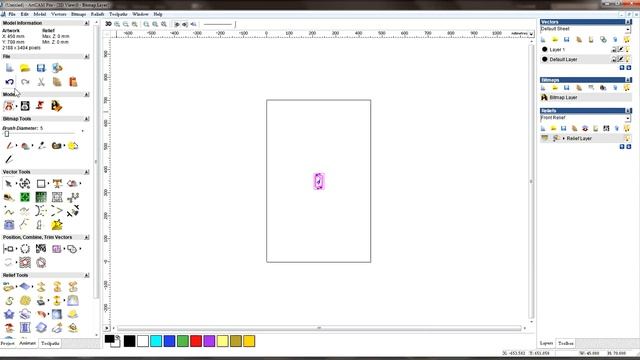Click the Undo arrow icon
The image size is (640, 360).
coord(9,82)
